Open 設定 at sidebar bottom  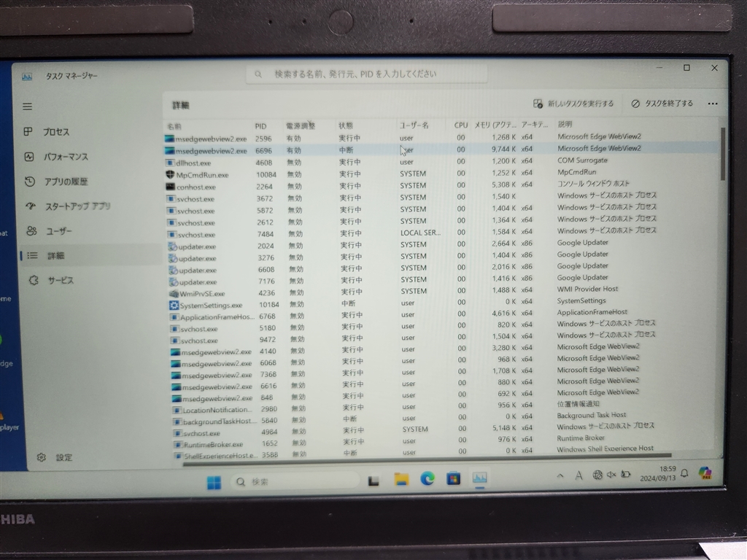coord(64,458)
